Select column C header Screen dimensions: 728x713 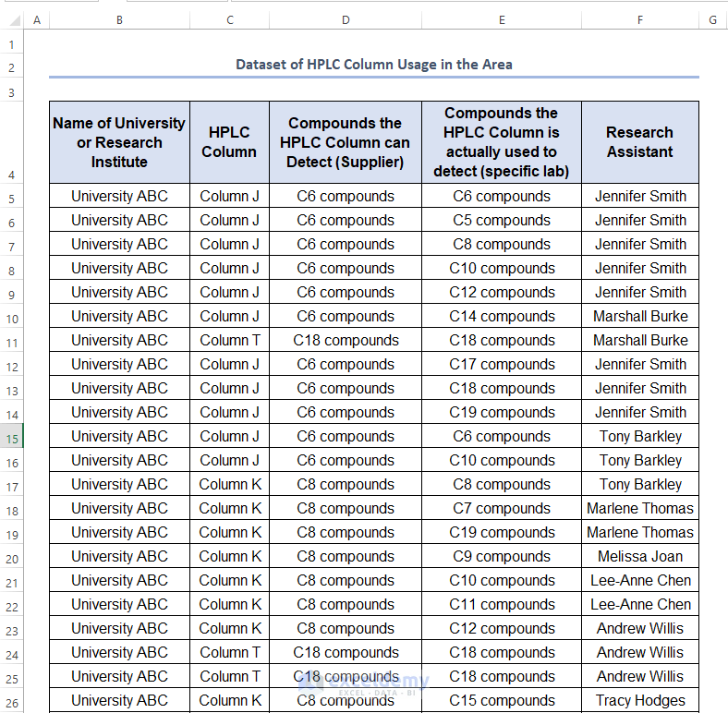[x=229, y=20]
